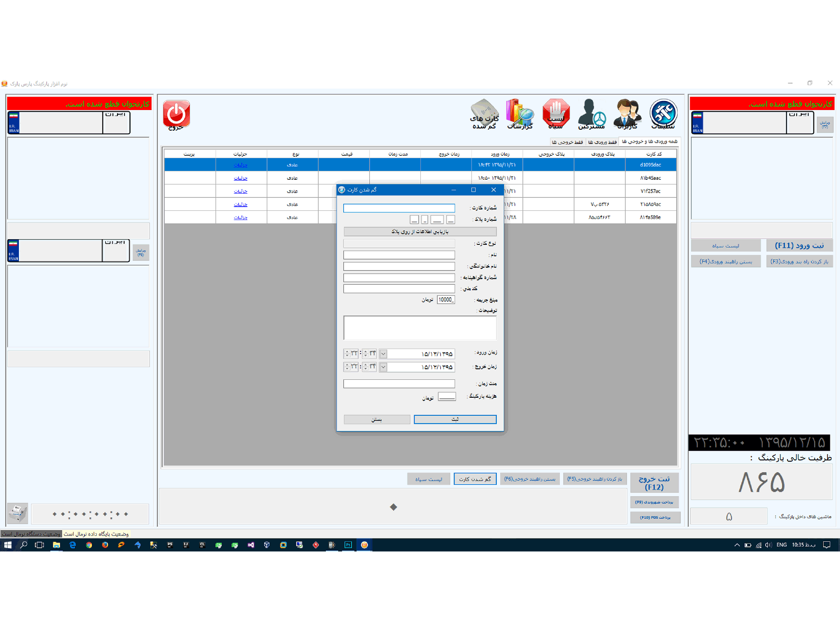Expand the entry time (زمان ورود) date dropdown
The height and width of the screenshot is (630, 840).
[383, 354]
